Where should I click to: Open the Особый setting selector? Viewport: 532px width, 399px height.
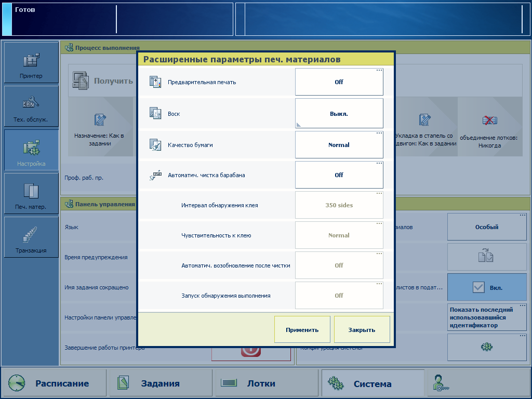[487, 227]
